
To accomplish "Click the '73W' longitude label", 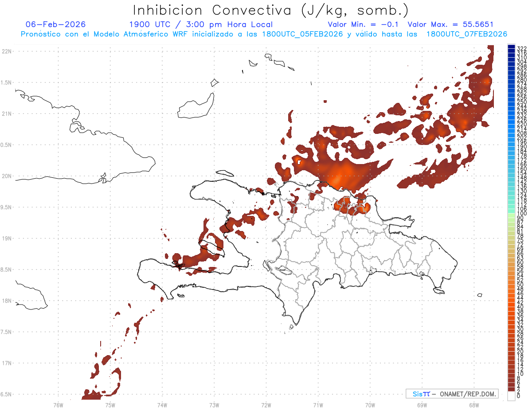I will (214, 404).
